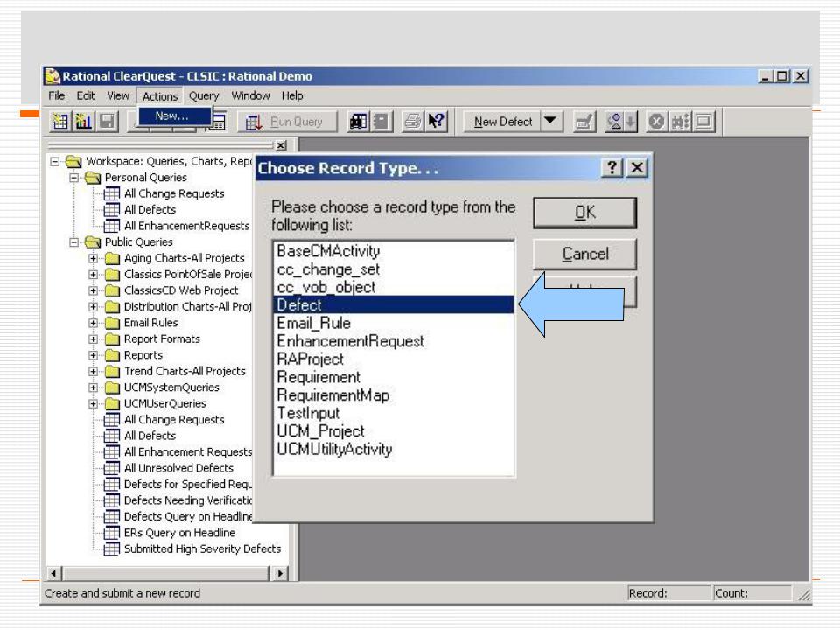Image resolution: width=840 pixels, height=630 pixels.
Task: Select BaseCMActivity in the record type list
Action: 394,251
